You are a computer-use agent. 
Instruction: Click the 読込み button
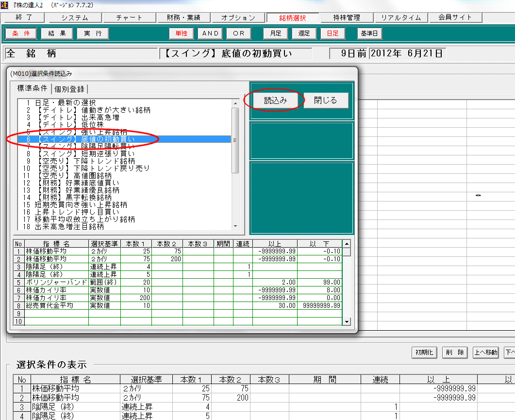click(275, 100)
